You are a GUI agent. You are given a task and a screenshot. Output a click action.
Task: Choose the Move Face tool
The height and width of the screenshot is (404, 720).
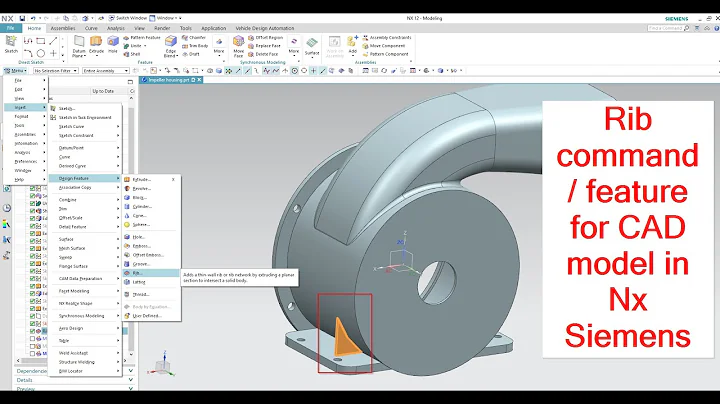(238, 46)
